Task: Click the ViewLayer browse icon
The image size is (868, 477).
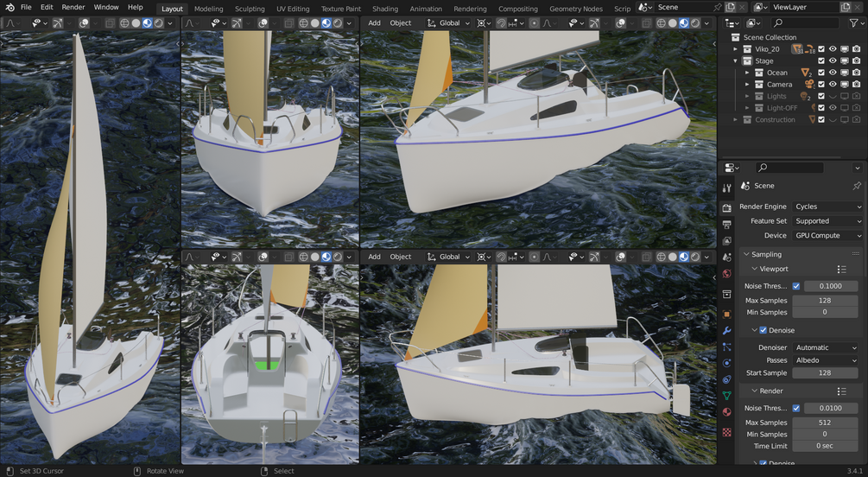Action: pos(759,7)
